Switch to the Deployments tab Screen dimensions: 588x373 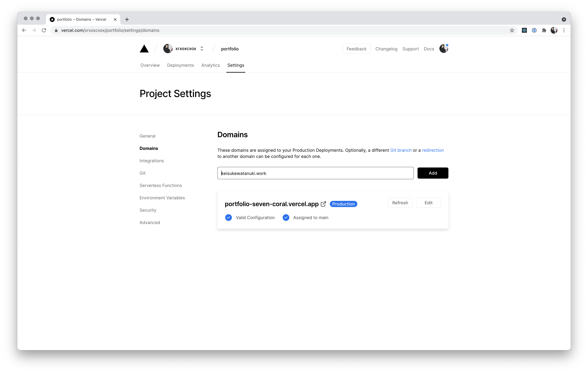point(180,65)
